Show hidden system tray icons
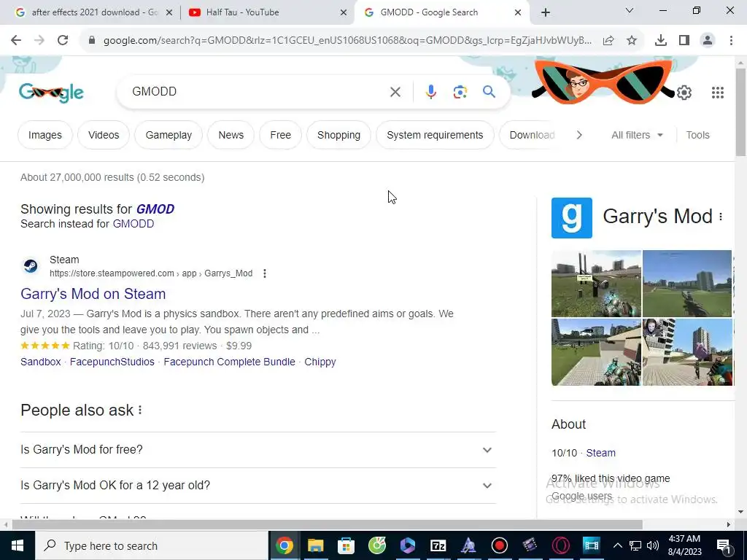 pyautogui.click(x=617, y=545)
